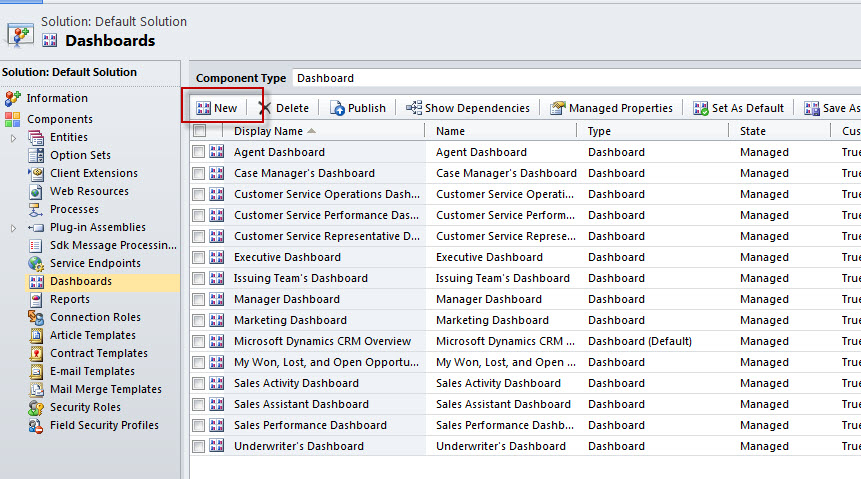Sort by the Display Name column
The width and height of the screenshot is (861, 479).
(x=268, y=131)
